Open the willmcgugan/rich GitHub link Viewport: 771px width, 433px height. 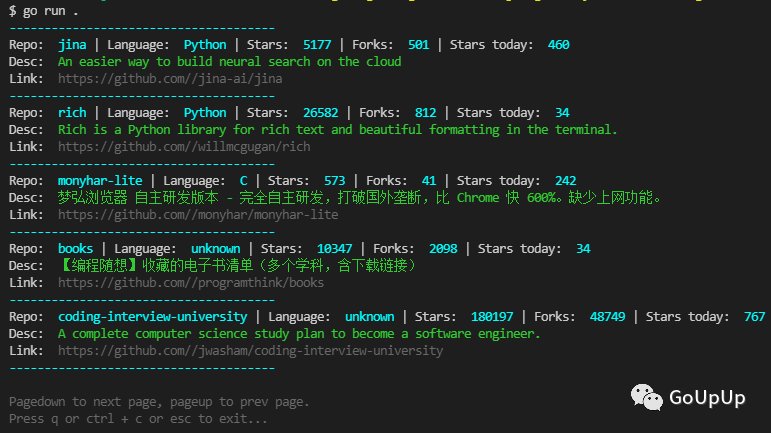pyautogui.click(x=184, y=146)
